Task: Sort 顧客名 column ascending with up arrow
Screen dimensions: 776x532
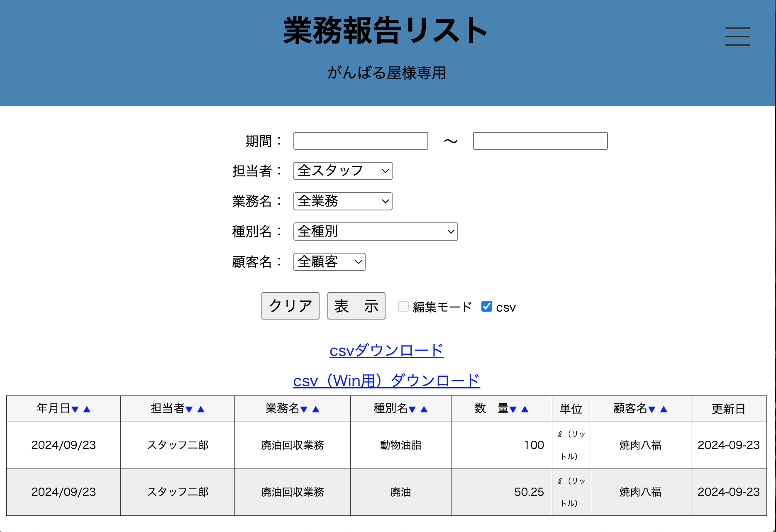Action: click(664, 410)
